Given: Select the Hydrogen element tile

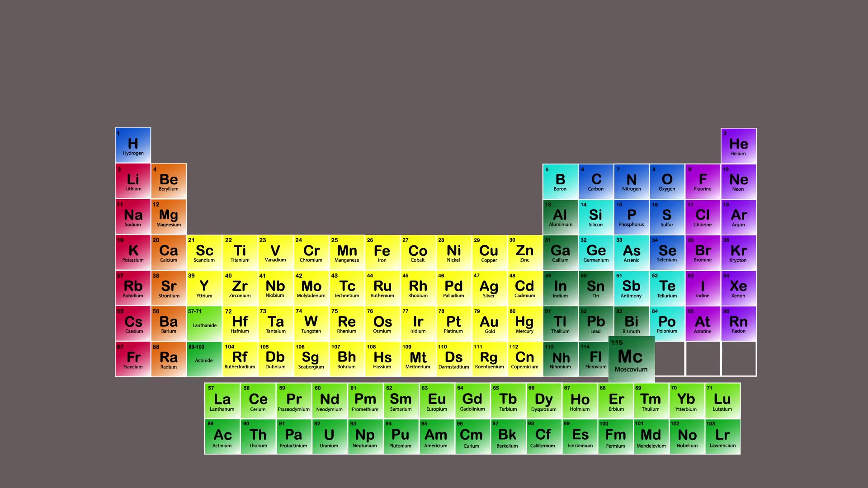Looking at the screenshot, I should pos(133,145).
